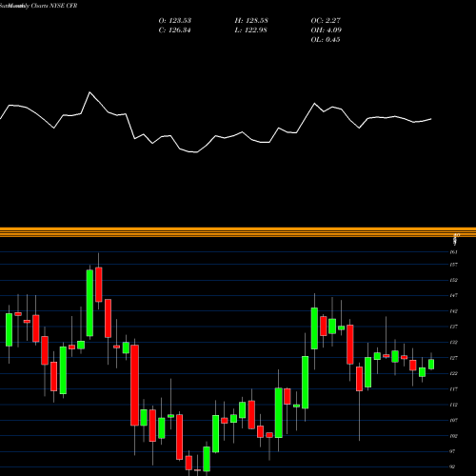The height and width of the screenshot is (476, 476).
Task: Select the close value 'C: 126.34'
Action: 174,30
